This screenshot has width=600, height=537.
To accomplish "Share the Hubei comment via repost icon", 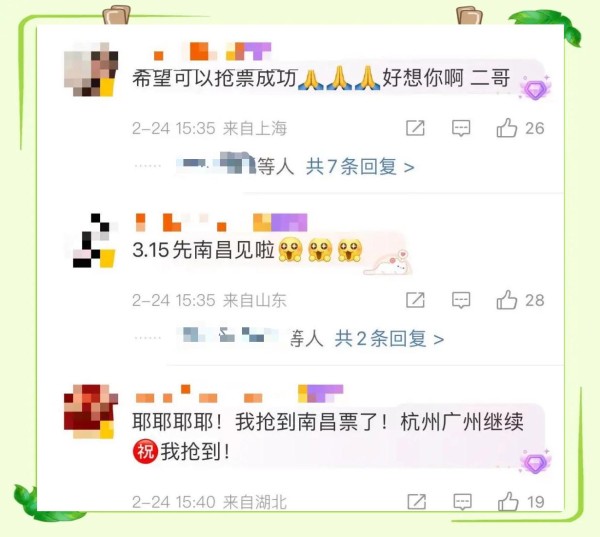I will point(417,501).
